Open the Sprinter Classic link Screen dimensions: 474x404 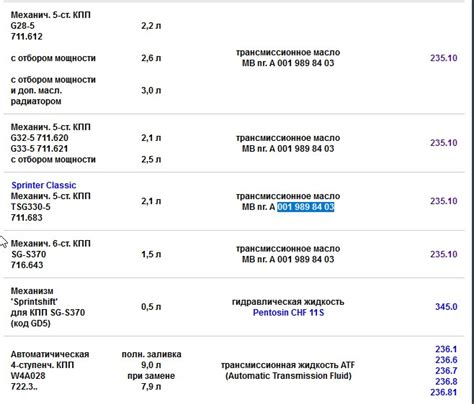44,185
